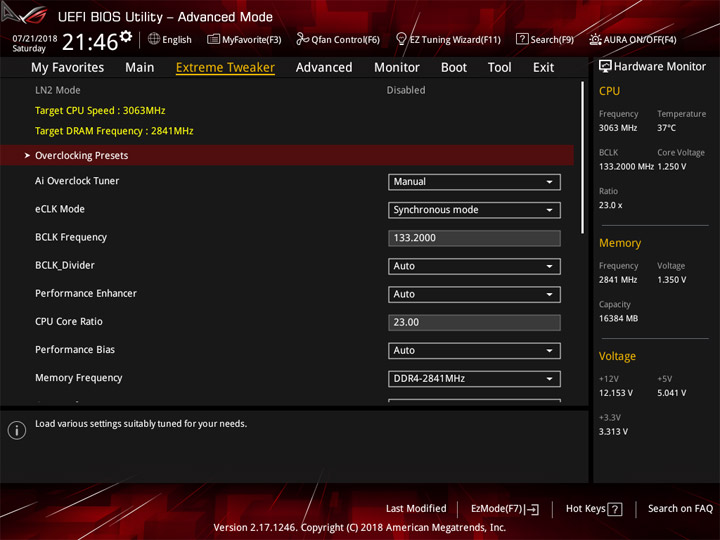720x540 pixels.
Task: Switch to EzMode(F7)
Action: 505,509
